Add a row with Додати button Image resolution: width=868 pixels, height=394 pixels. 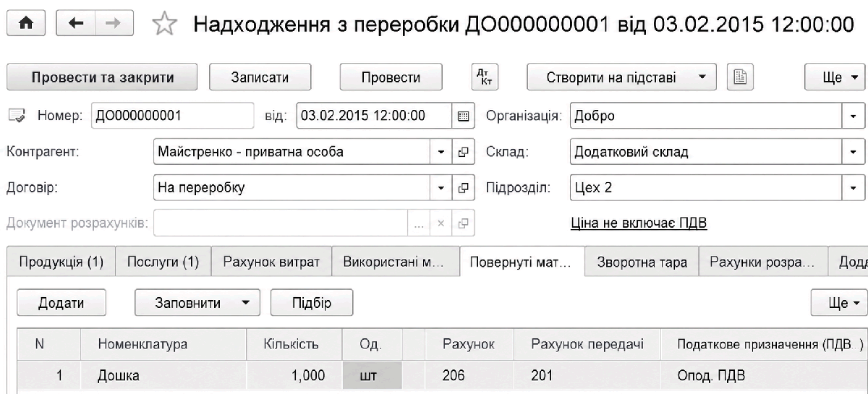point(61,304)
